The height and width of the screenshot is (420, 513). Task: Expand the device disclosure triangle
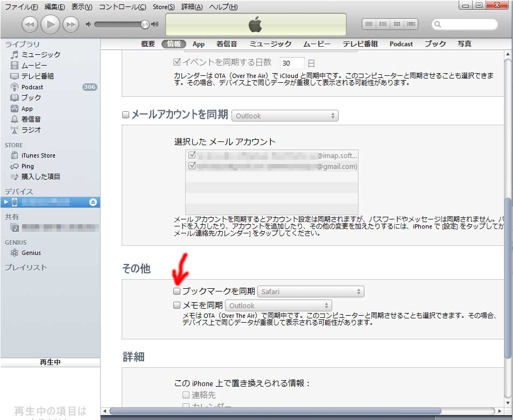6,202
